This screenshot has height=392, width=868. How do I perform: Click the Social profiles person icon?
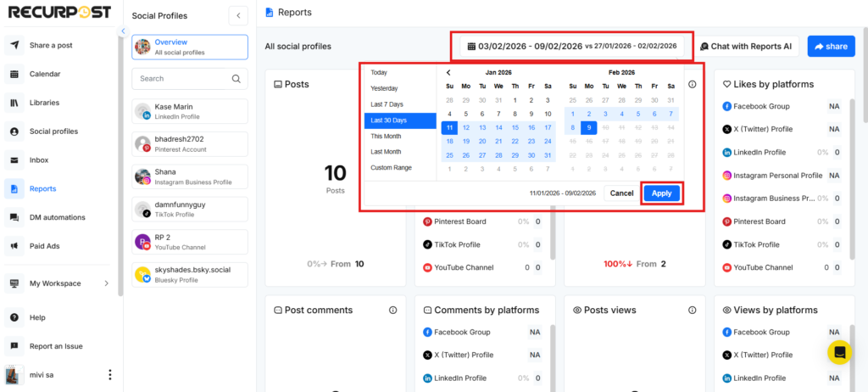tap(14, 132)
